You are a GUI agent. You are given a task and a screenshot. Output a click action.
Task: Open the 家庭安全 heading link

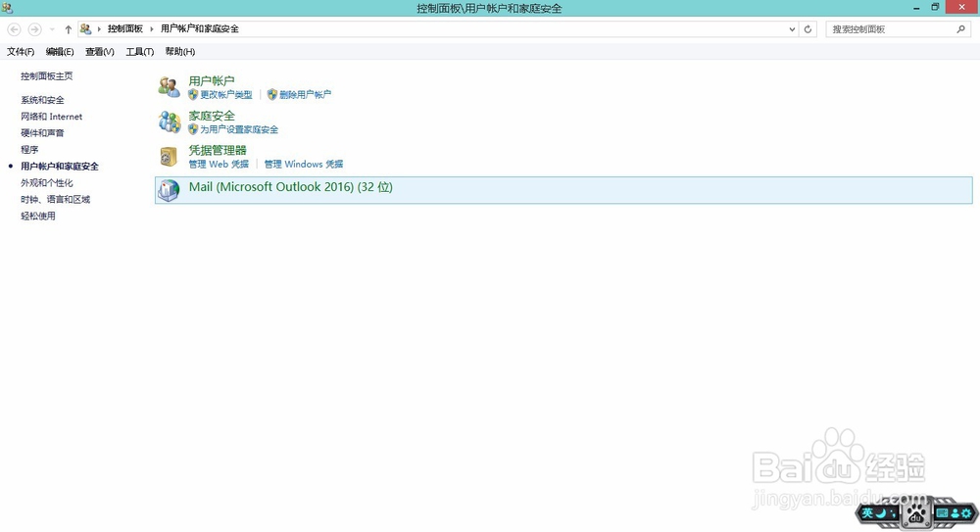212,116
